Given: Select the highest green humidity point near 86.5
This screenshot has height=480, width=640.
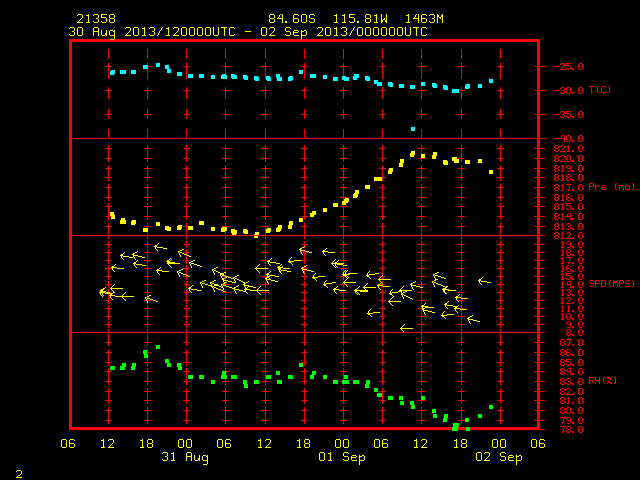Looking at the screenshot, I should click(158, 347).
